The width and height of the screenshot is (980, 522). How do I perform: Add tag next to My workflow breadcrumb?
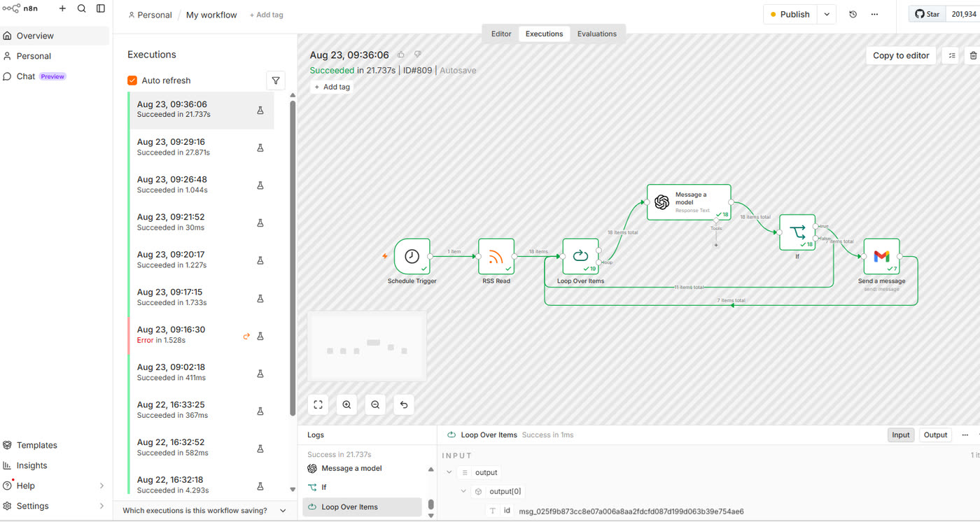tap(267, 15)
